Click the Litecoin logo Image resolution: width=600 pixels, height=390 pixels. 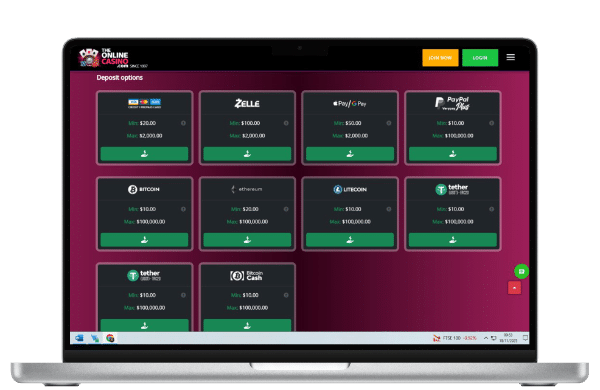(350, 189)
